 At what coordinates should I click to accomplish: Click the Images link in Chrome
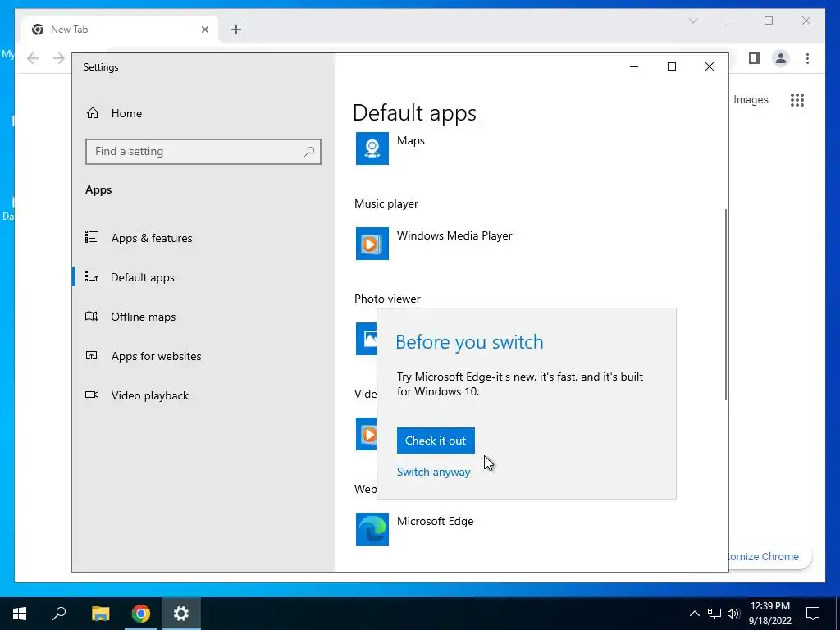(x=751, y=99)
